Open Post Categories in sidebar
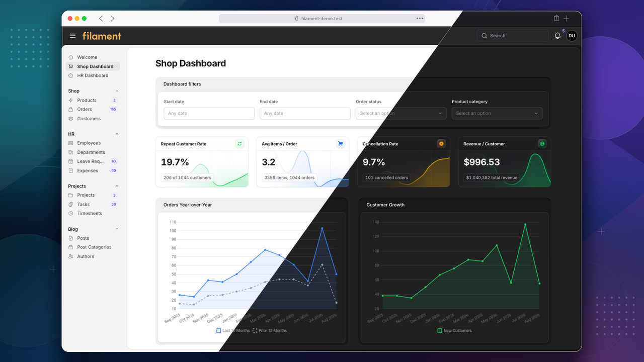The width and height of the screenshot is (644, 362). tap(93, 247)
